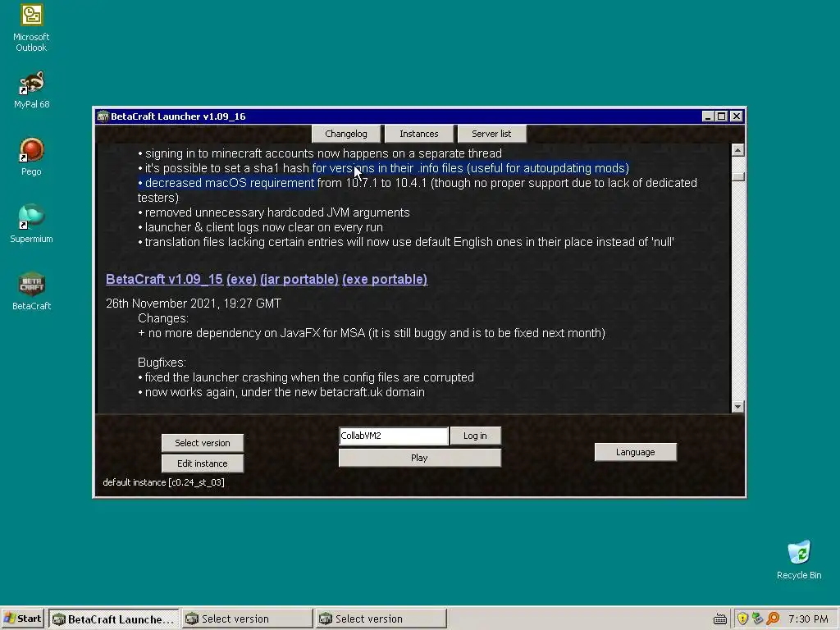The height and width of the screenshot is (630, 840).
Task: Click the "removed unnecessary hardcoded JVM arguments" line
Action: point(274,212)
